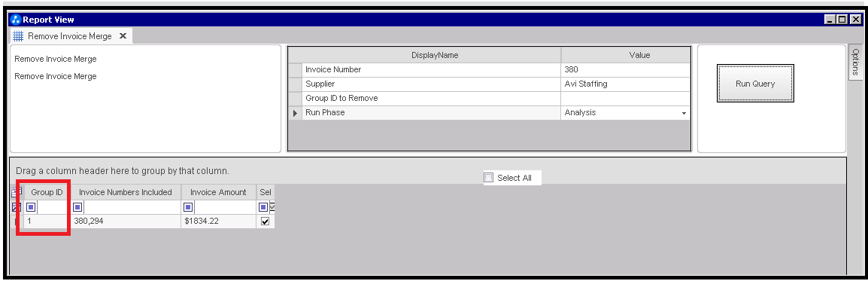Sort by the Group ID column header
The width and height of the screenshot is (868, 281).
pos(47,192)
